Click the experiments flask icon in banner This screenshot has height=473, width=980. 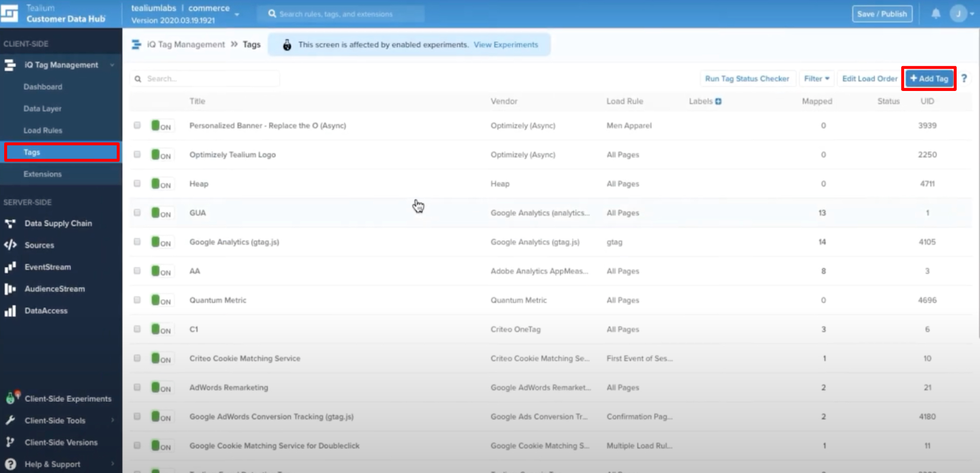[287, 45]
